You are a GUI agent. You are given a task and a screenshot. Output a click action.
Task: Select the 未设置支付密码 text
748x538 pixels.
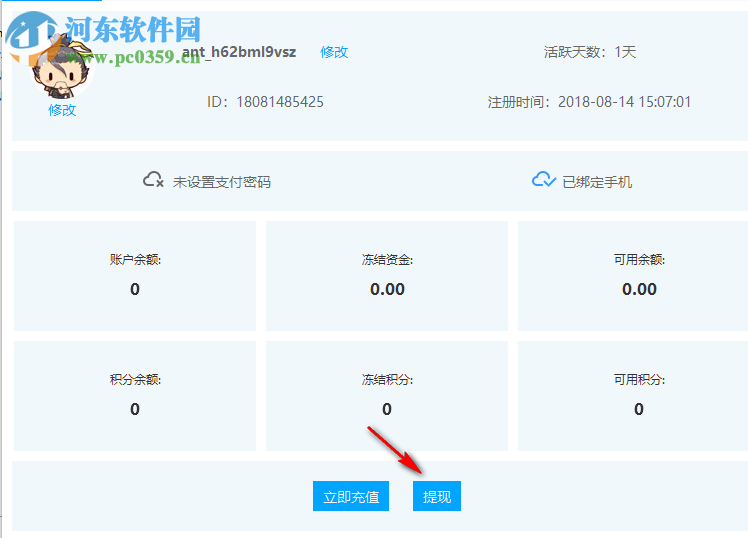coord(221,182)
